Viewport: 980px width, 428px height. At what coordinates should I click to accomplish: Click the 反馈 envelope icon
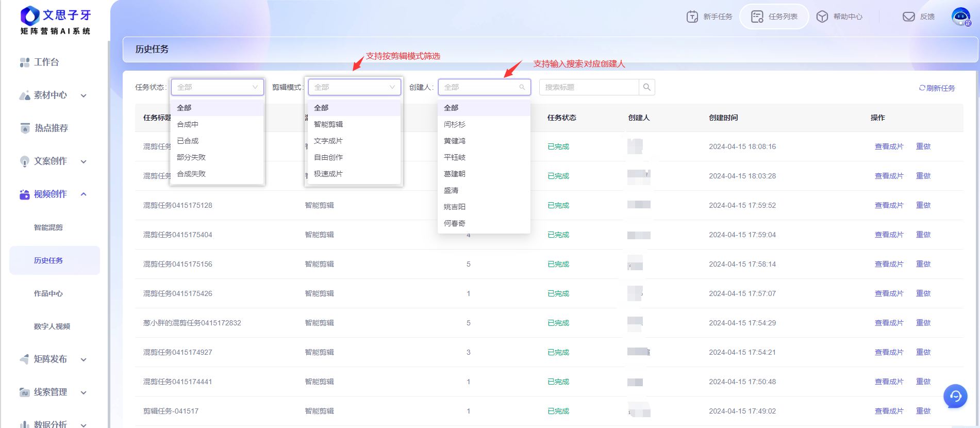pyautogui.click(x=908, y=17)
